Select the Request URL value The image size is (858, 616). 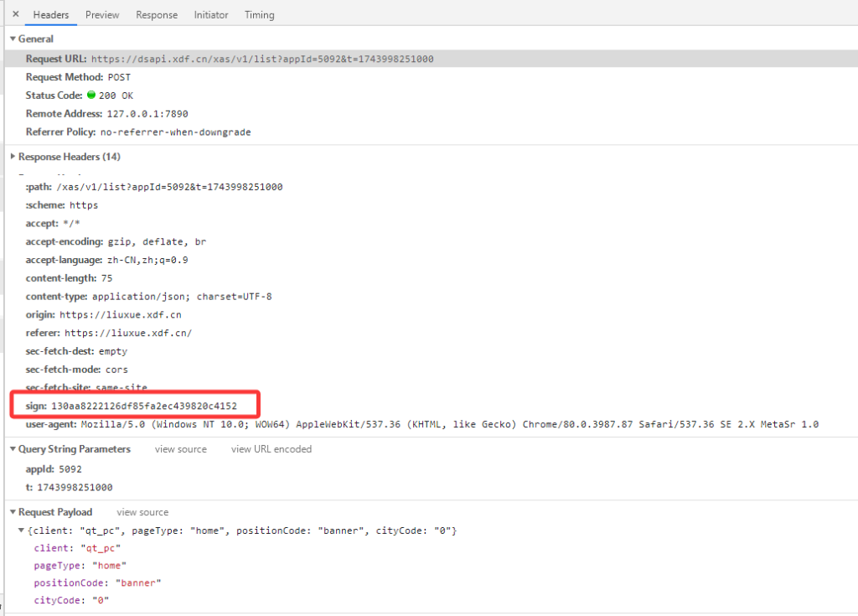click(261, 59)
